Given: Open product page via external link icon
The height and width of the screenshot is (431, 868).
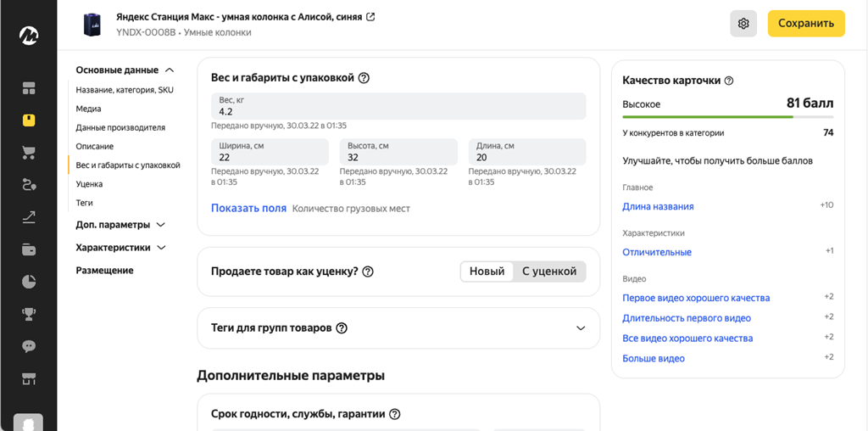Looking at the screenshot, I should coord(370,17).
